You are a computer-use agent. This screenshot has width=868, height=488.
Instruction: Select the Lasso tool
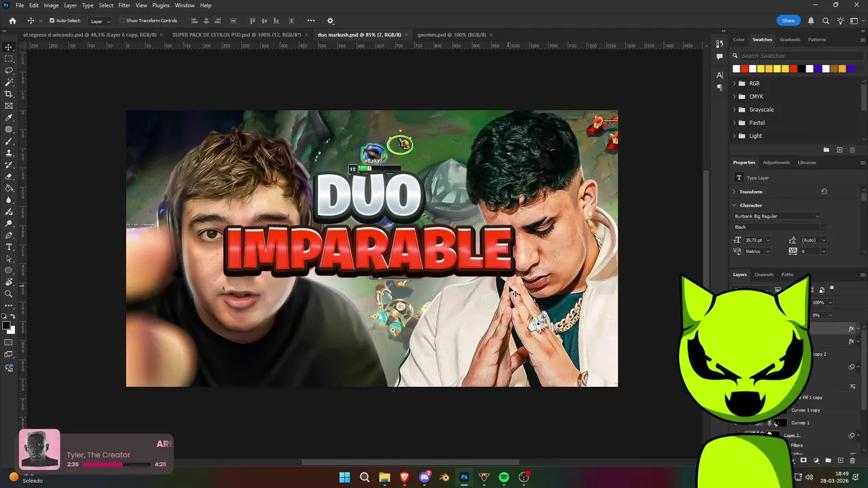coord(9,70)
